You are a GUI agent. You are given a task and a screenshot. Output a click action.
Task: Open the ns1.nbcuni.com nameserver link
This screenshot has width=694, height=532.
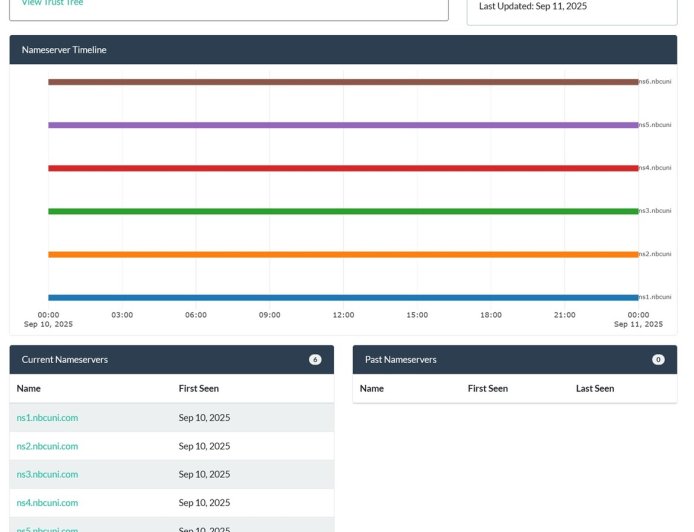(47, 418)
